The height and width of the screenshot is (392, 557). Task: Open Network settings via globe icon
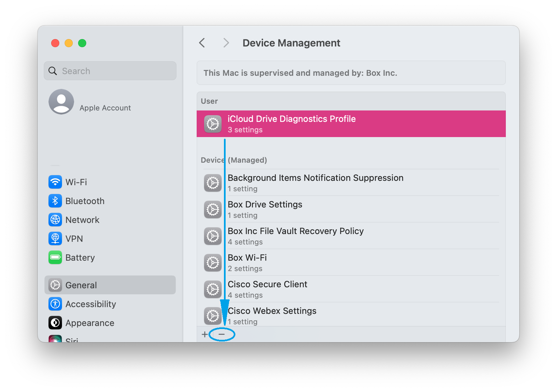pyautogui.click(x=55, y=220)
